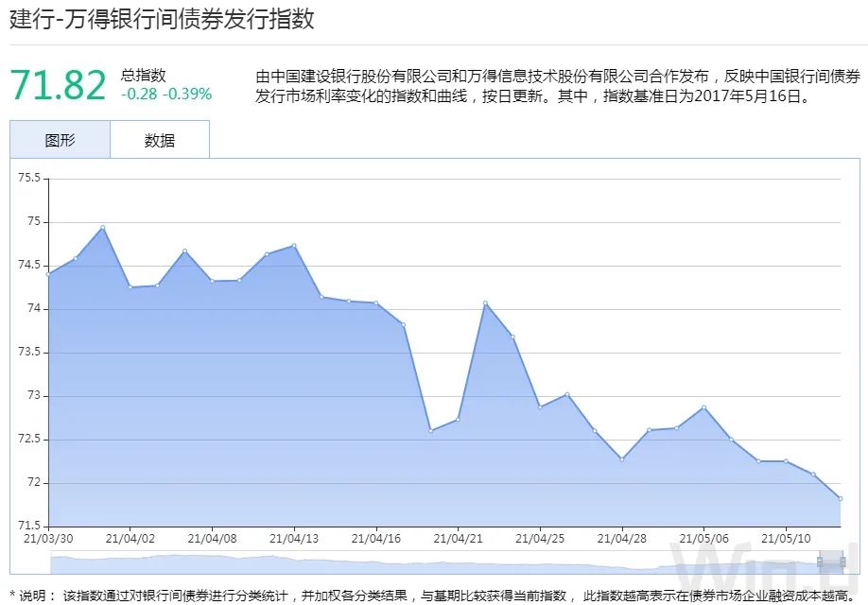
Task: Click the 21/04/08 x-axis label
Action: [x=212, y=539]
